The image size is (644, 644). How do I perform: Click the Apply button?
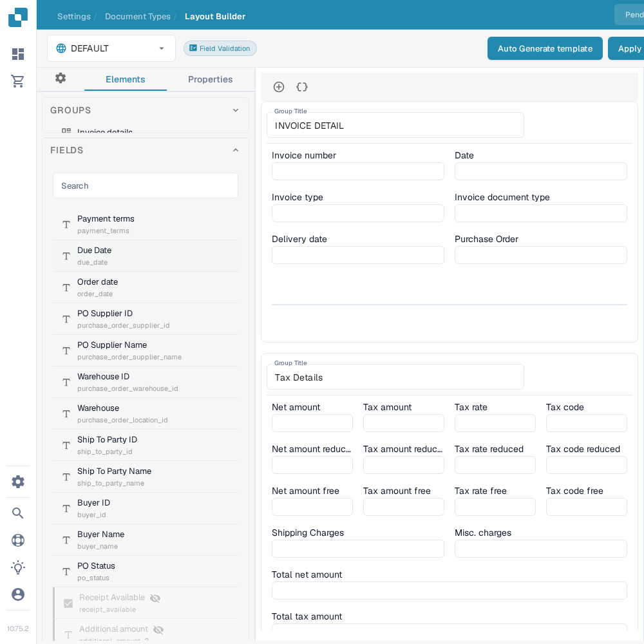(x=627, y=48)
